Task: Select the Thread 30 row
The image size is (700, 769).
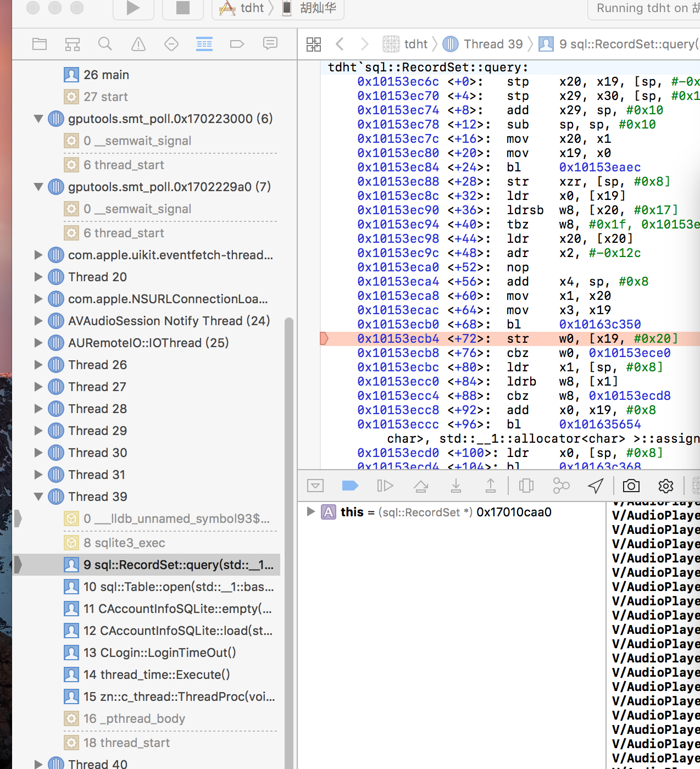Action: coord(146,453)
